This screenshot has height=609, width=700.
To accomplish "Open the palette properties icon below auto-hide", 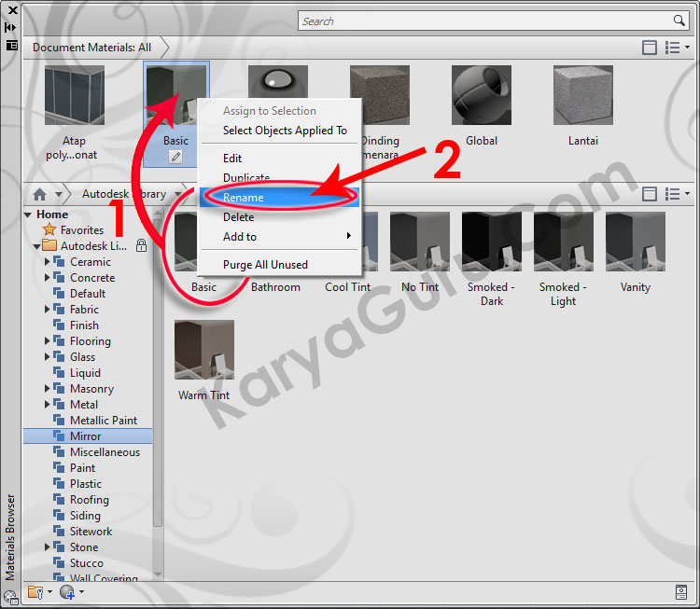I will click(x=11, y=44).
